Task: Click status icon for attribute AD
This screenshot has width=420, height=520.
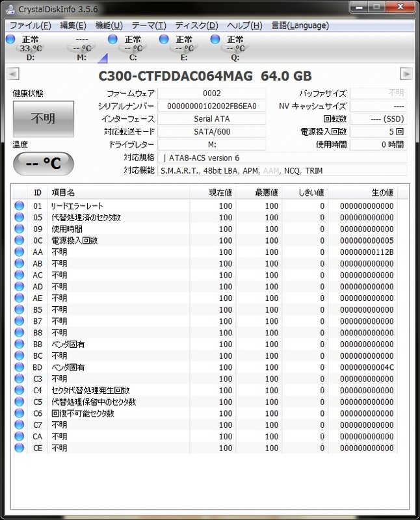Action: (x=20, y=286)
